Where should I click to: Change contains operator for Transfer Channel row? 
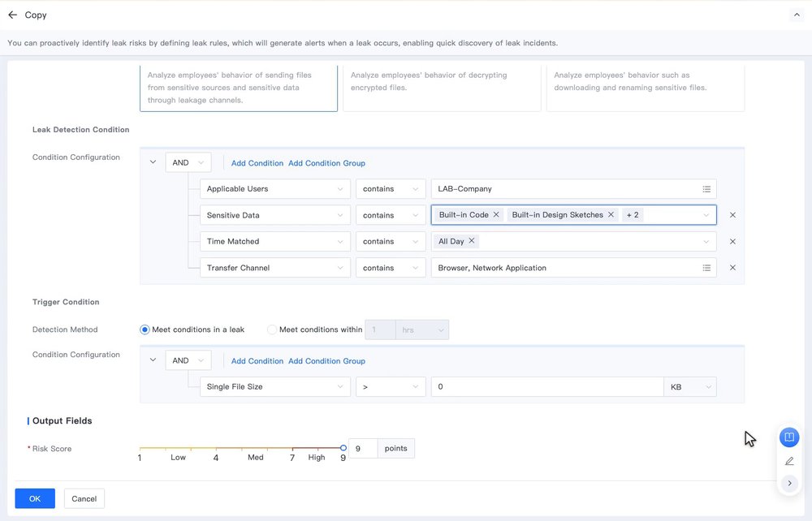point(391,268)
